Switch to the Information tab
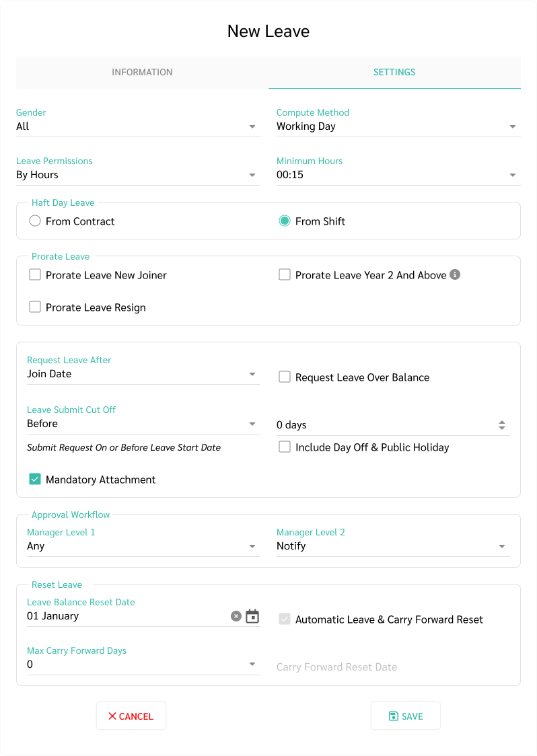This screenshot has height=756, width=537. pos(143,73)
